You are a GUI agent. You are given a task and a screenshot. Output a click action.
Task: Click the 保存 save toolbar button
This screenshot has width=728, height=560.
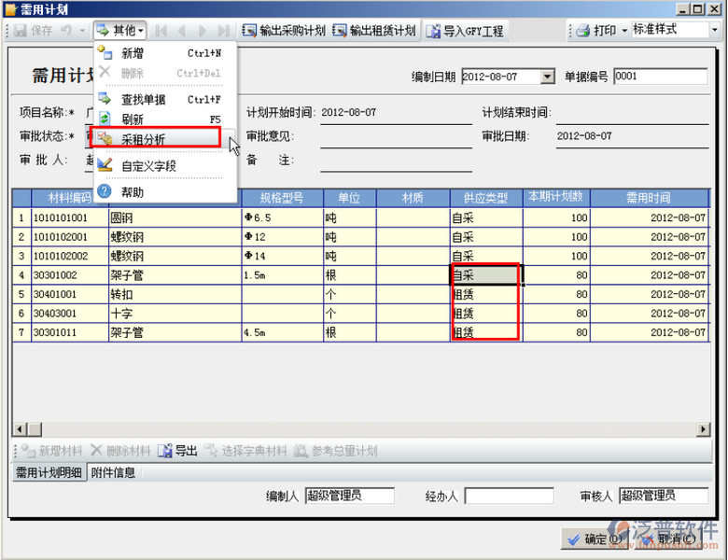pos(34,31)
